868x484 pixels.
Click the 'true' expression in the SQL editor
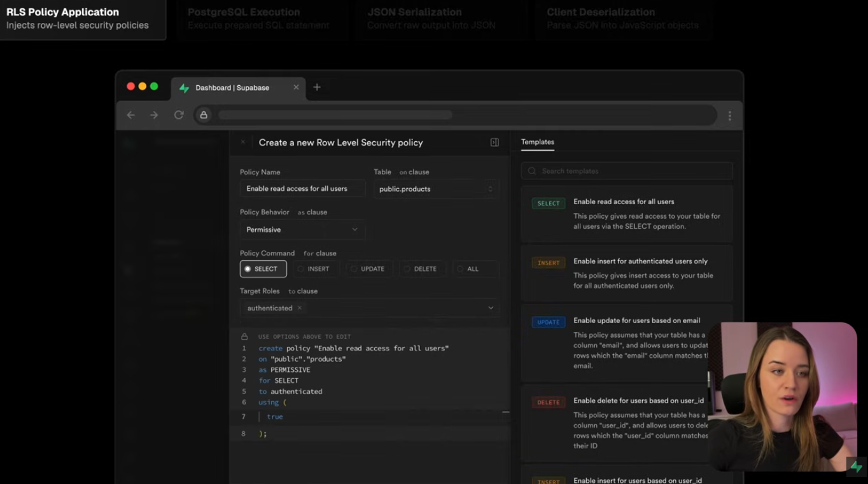coord(275,417)
